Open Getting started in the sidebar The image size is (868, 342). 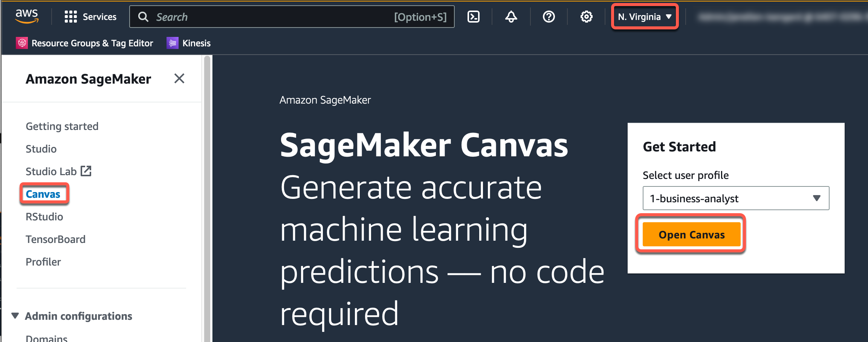(x=62, y=126)
